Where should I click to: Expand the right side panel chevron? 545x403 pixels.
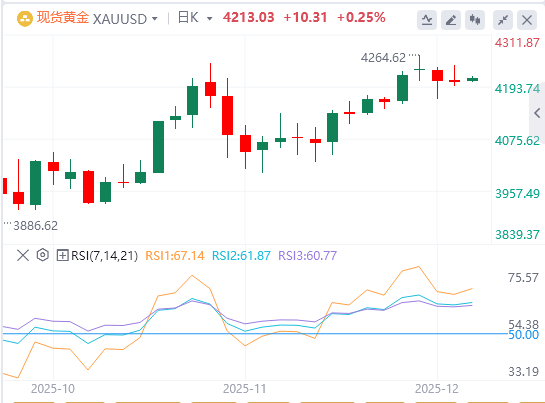pyautogui.click(x=537, y=113)
